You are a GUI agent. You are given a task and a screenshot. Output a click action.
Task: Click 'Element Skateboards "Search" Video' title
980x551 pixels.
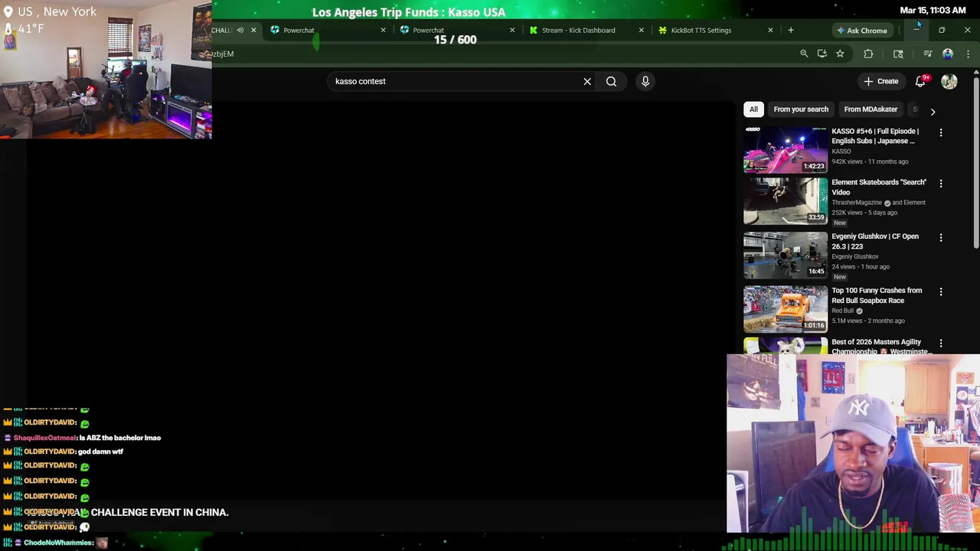point(879,187)
